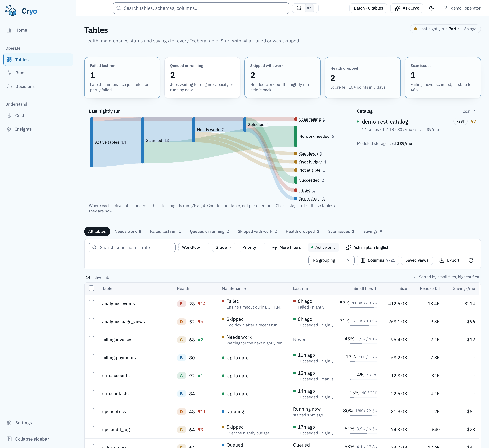Toggle the Active only filter
The image size is (489, 448).
tap(323, 248)
